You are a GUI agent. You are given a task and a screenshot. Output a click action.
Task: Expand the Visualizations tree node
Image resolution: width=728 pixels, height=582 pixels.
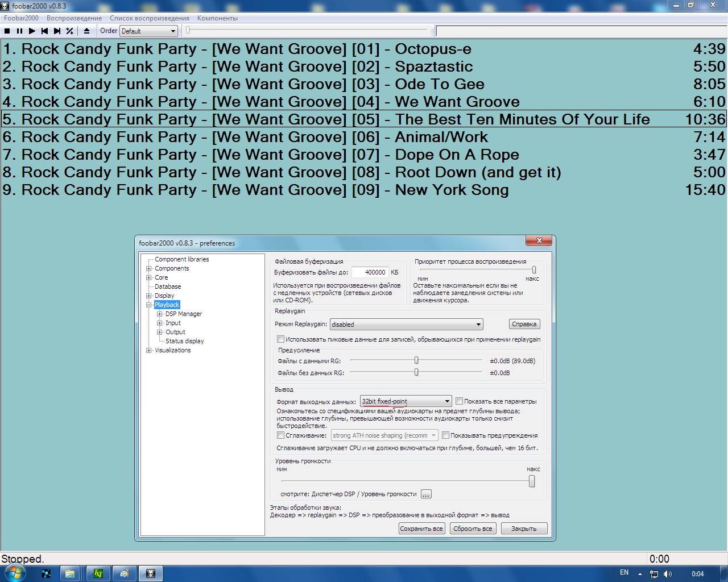pyautogui.click(x=149, y=350)
